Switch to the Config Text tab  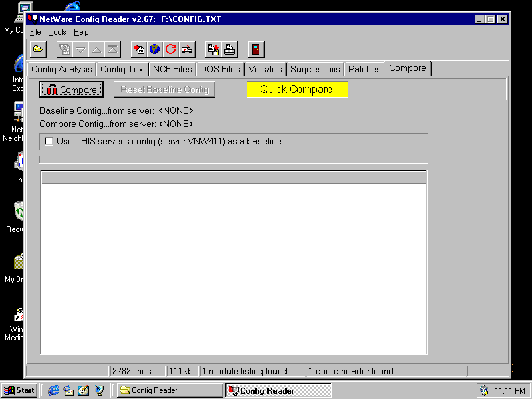123,69
